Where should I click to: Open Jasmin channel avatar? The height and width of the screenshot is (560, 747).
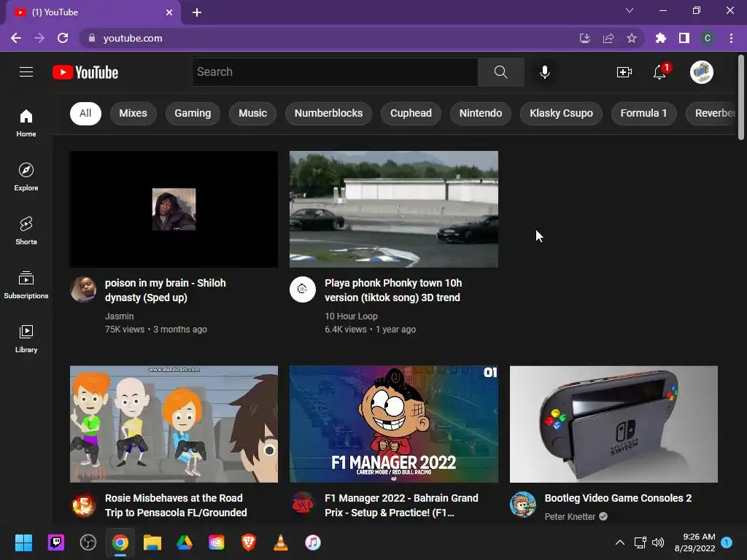[83, 289]
